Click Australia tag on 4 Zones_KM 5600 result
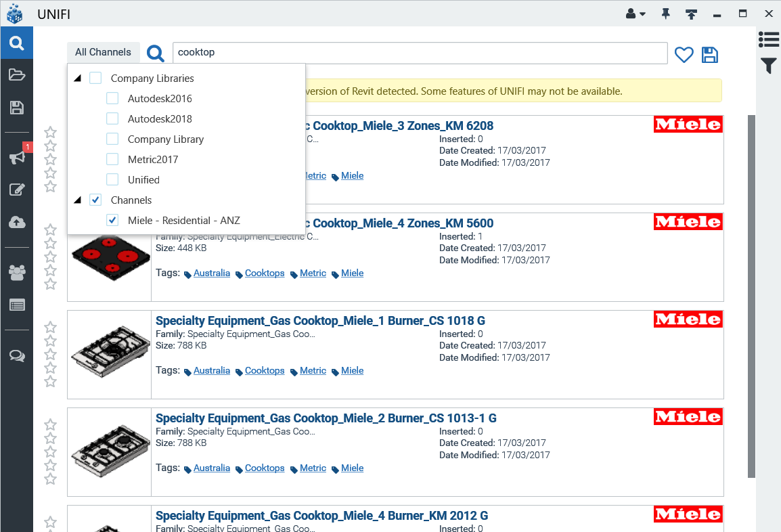The height and width of the screenshot is (532, 781). click(x=212, y=273)
